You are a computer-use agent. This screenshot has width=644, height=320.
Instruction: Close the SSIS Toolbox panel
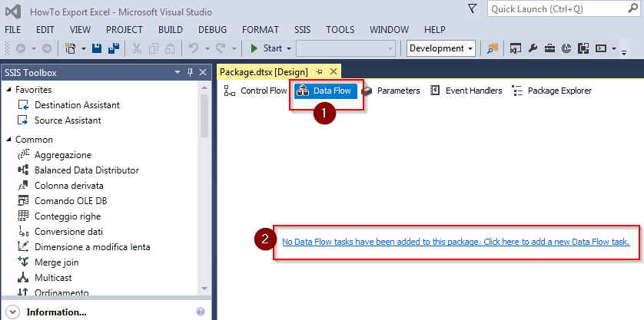202,73
